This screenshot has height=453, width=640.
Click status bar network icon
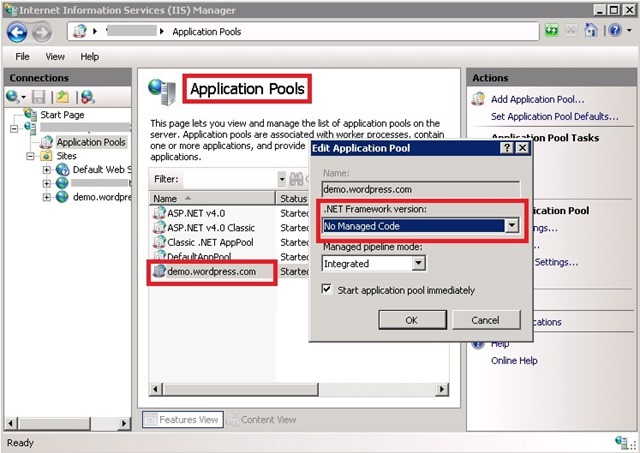[x=622, y=442]
